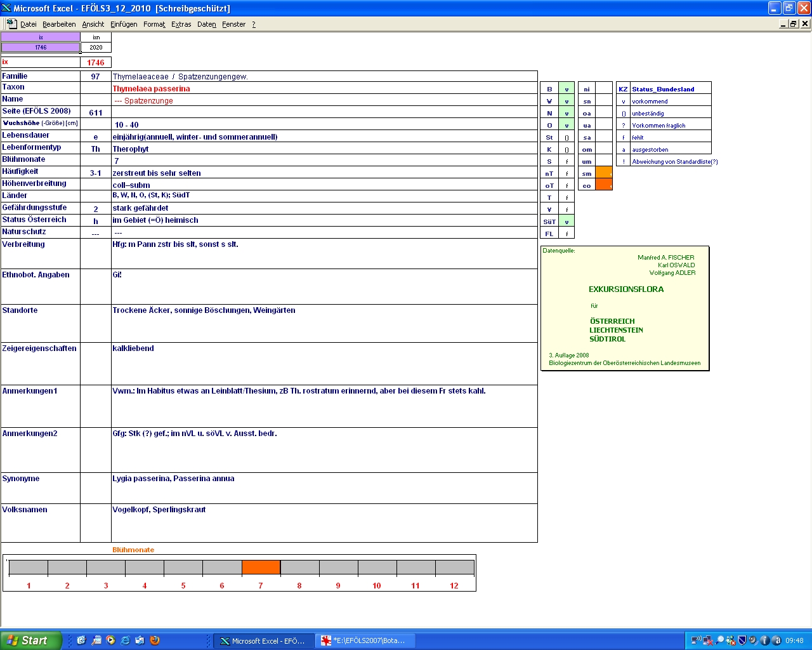Image resolution: width=812 pixels, height=650 pixels.
Task: Open the Extras menu
Action: pyautogui.click(x=181, y=24)
